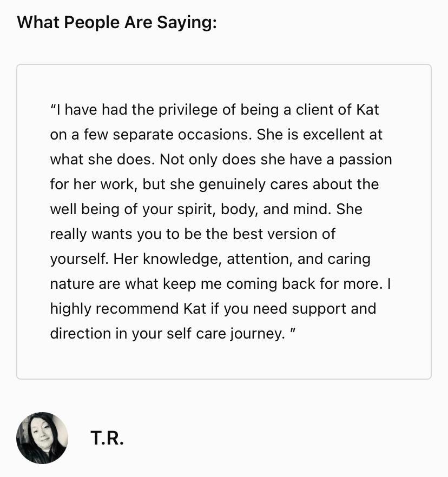Click "Kat" ending the first testimonial line

pyautogui.click(x=367, y=109)
